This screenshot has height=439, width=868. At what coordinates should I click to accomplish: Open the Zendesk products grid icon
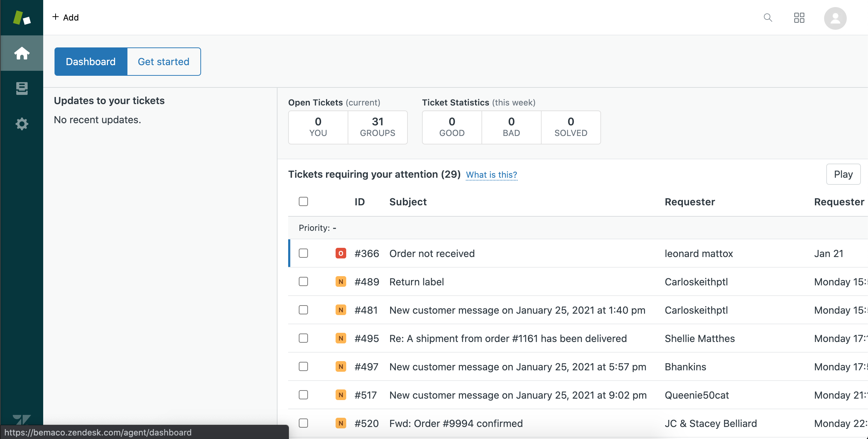point(799,17)
